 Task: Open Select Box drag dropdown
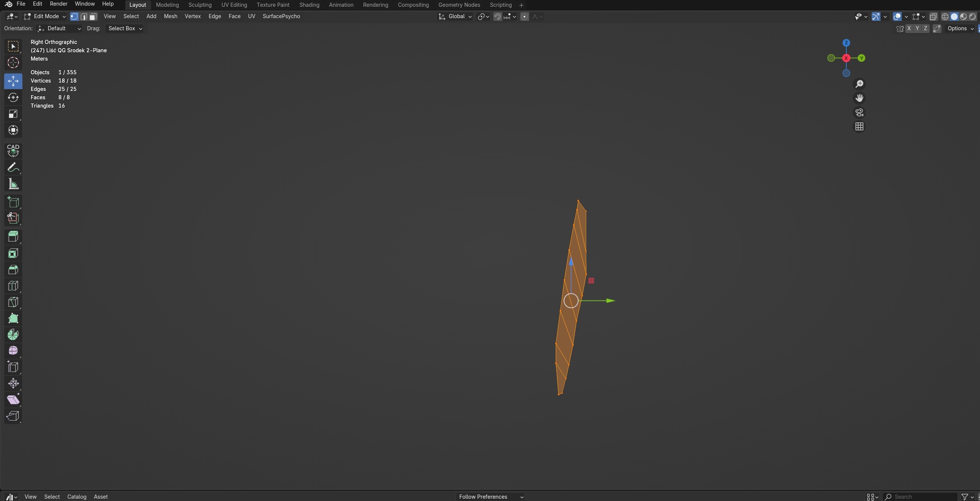pos(125,28)
